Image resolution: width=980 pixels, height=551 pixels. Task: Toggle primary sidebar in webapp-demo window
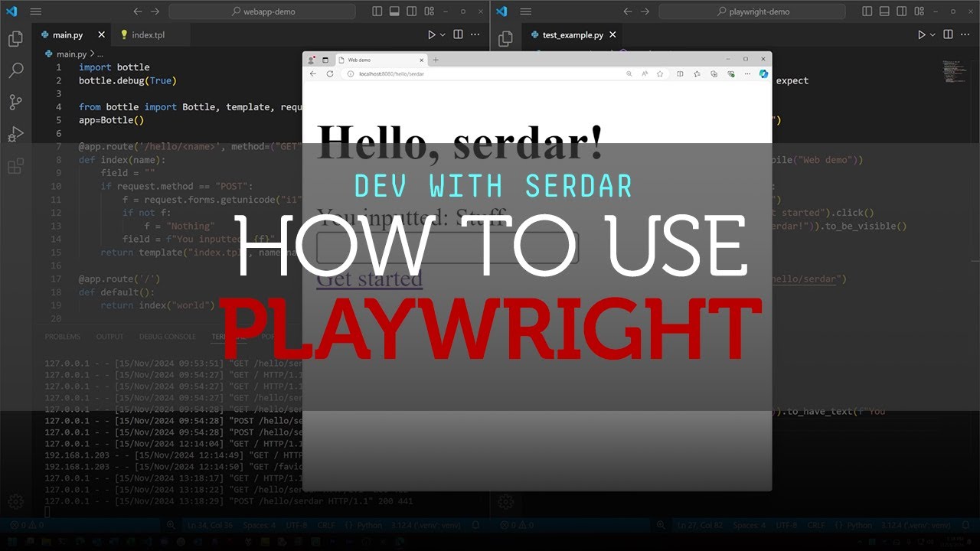(x=377, y=11)
